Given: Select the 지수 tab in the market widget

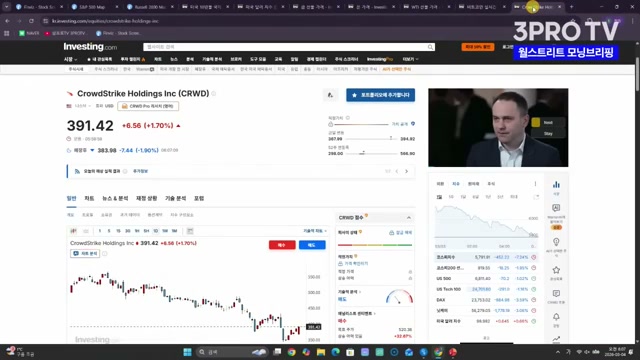Looking at the screenshot, I should tap(456, 184).
